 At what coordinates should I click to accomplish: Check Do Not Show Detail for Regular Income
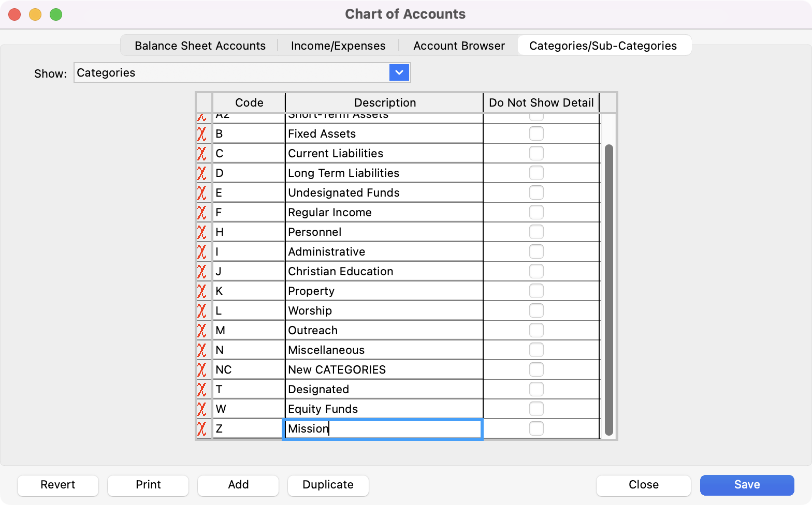click(536, 212)
